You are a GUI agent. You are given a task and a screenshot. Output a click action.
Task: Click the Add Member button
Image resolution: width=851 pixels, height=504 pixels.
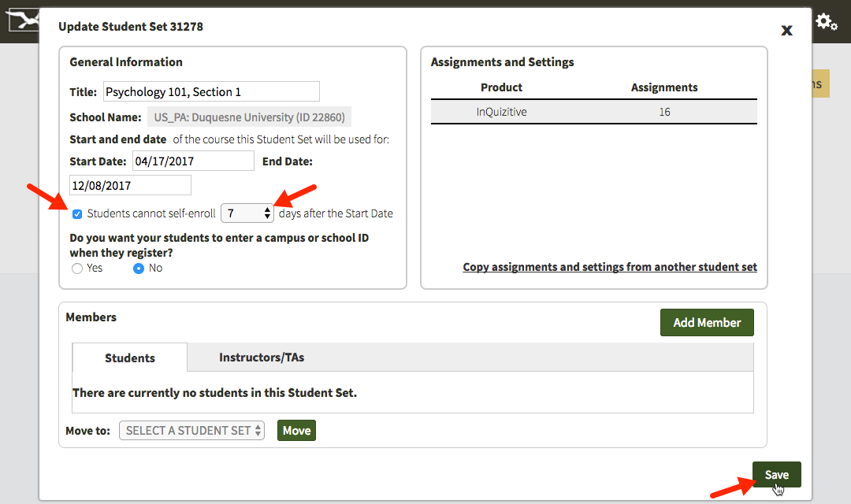pyautogui.click(x=706, y=322)
